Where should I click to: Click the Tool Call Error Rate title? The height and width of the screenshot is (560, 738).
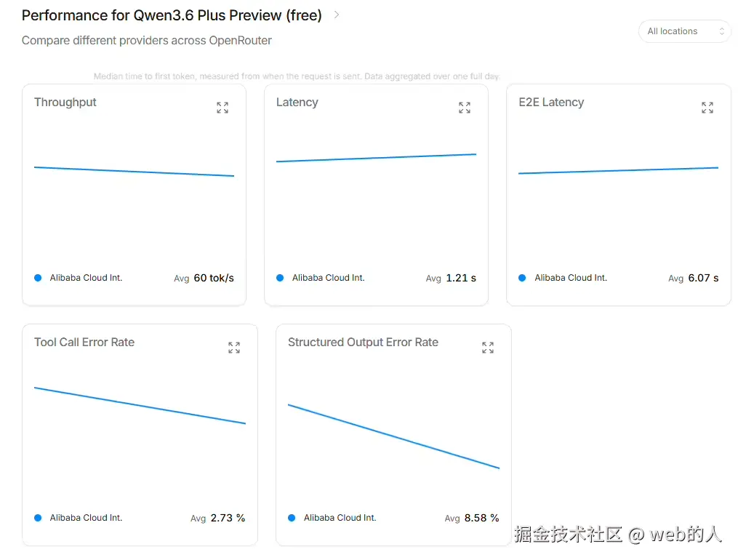click(x=84, y=342)
